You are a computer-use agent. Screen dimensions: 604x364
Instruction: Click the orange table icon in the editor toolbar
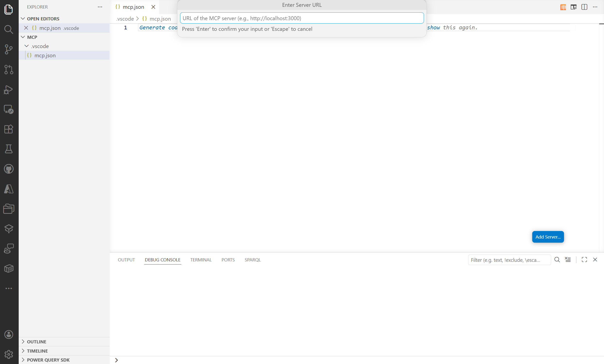pyautogui.click(x=563, y=7)
